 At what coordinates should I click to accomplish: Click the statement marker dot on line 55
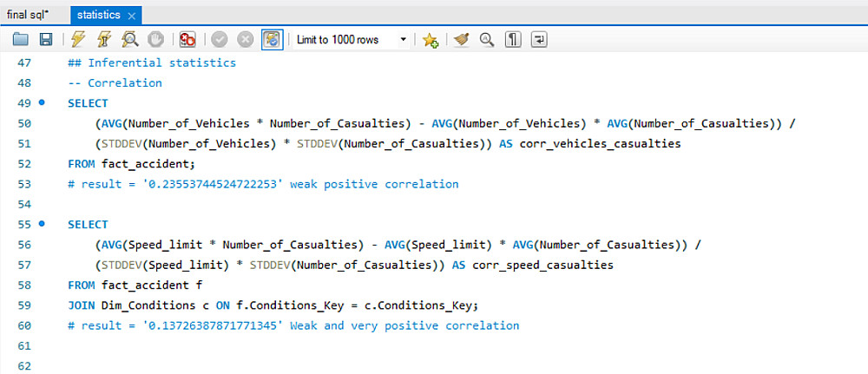42,224
